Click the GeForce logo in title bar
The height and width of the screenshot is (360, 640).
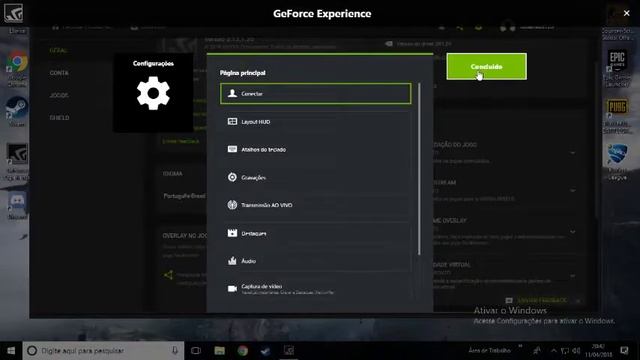(x=13, y=13)
